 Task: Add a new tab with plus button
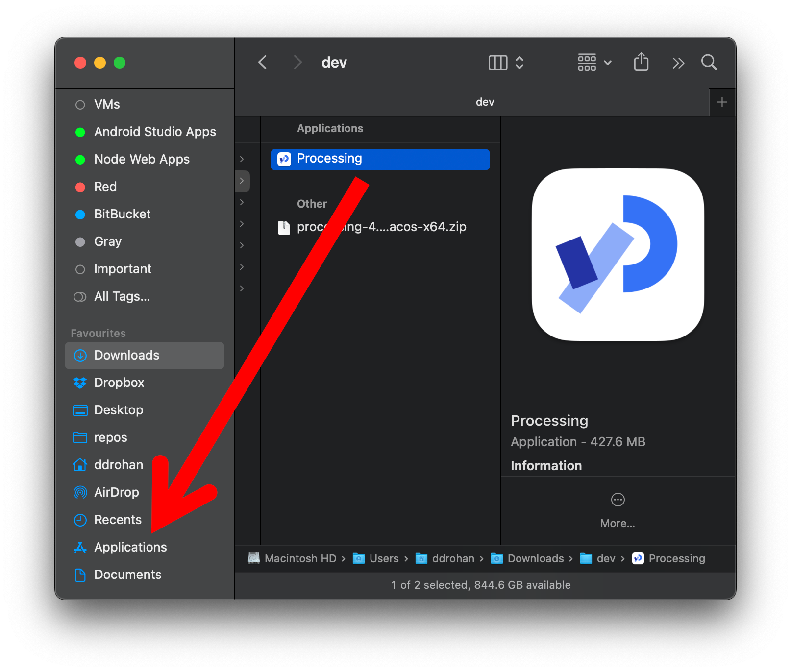point(721,102)
